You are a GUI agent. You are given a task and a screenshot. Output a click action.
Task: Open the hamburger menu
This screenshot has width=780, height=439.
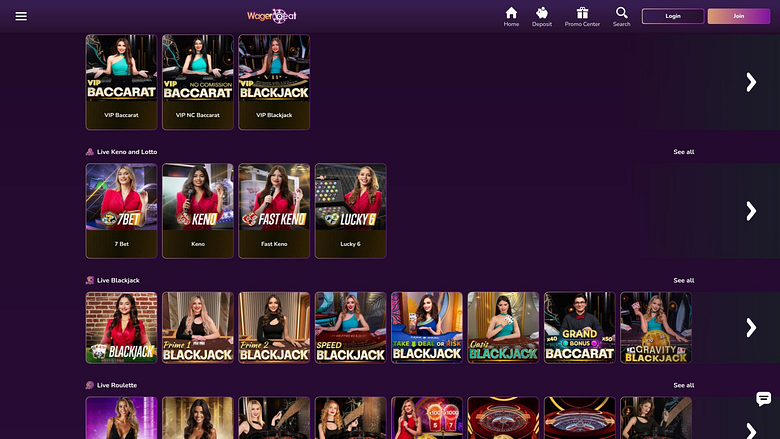pos(21,16)
